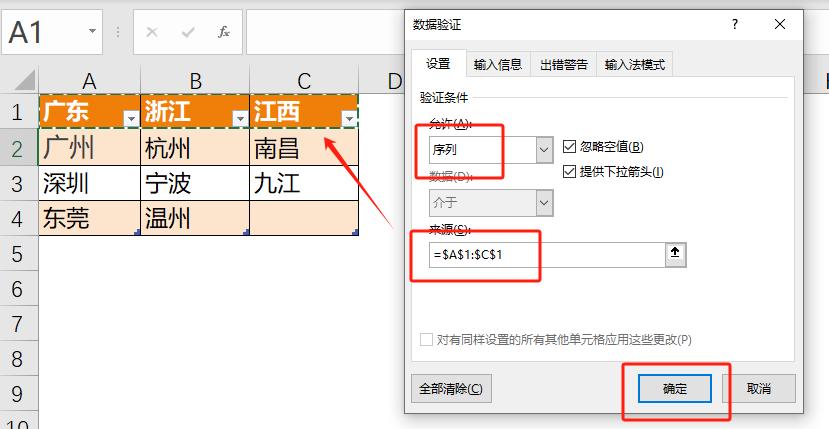
Task: Select row 9 header
Action: pos(19,394)
